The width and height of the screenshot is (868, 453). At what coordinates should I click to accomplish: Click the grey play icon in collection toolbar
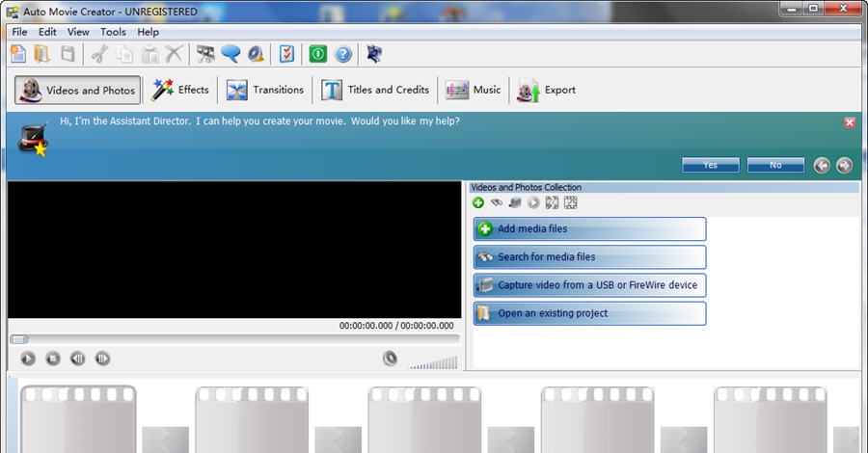point(533,203)
